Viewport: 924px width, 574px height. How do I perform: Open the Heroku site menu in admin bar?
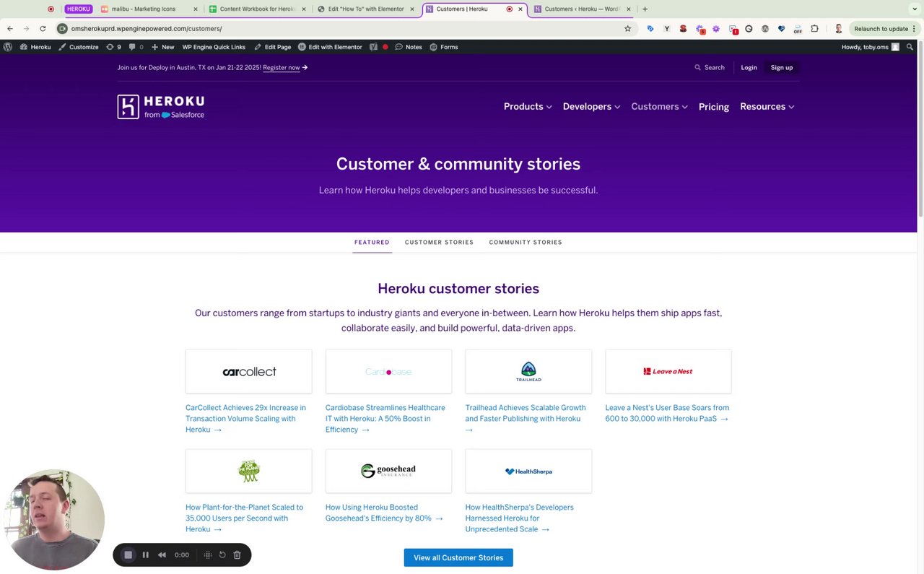35,47
